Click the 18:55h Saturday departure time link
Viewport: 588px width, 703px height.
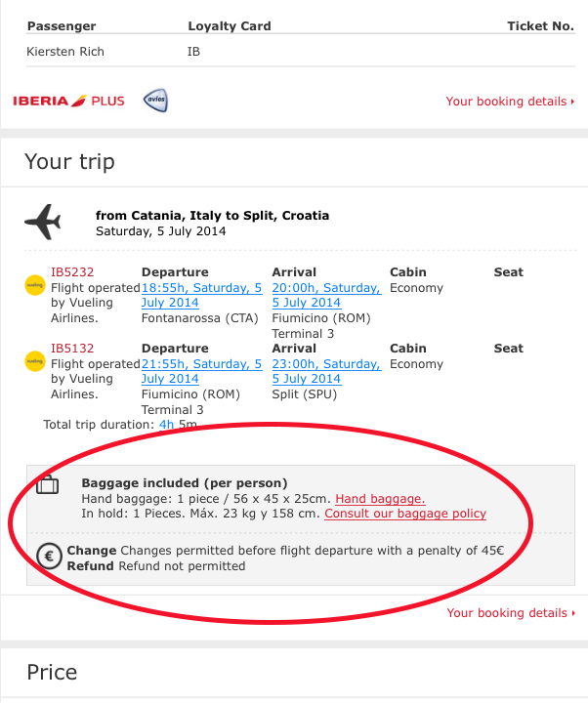202,295
